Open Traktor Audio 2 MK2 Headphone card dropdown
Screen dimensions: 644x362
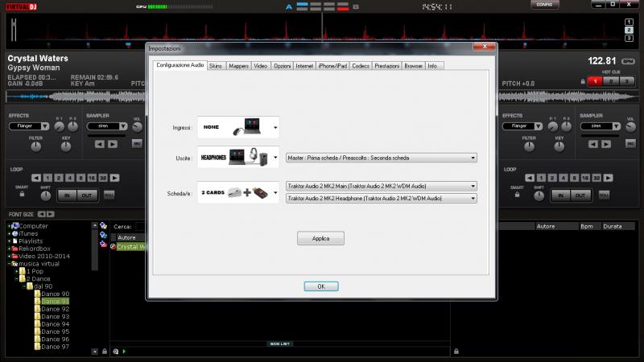(381, 198)
